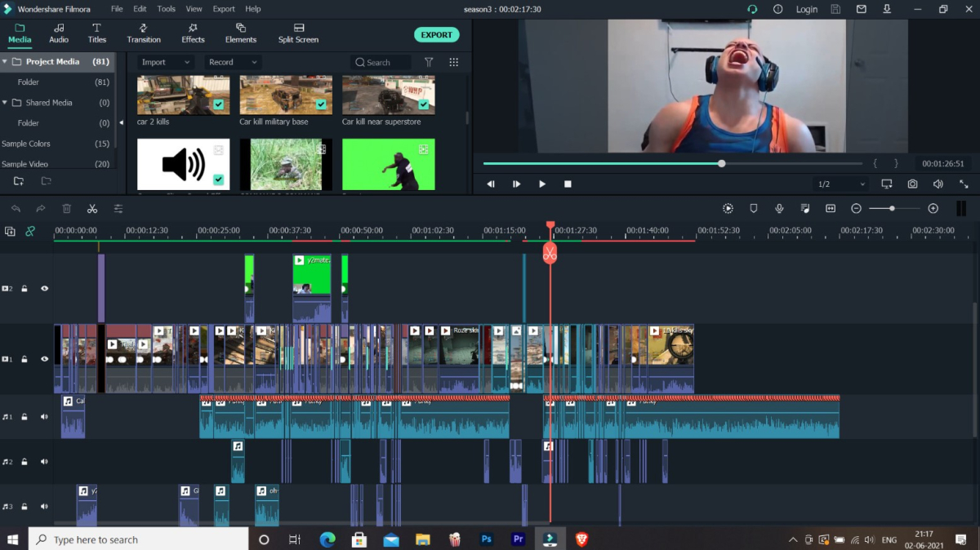Open the 1/2 preview quality dropdown

[x=840, y=184]
